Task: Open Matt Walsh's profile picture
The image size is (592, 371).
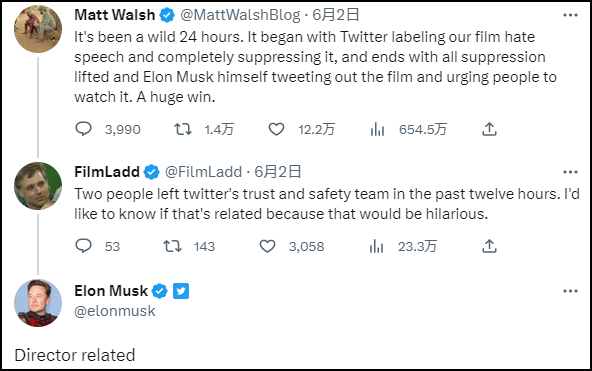Action: coord(38,29)
